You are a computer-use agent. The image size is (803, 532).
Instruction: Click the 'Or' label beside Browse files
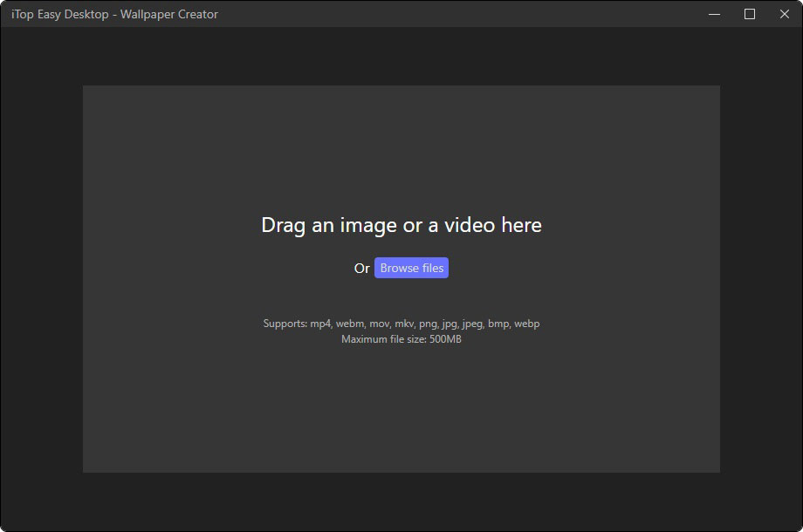point(361,269)
